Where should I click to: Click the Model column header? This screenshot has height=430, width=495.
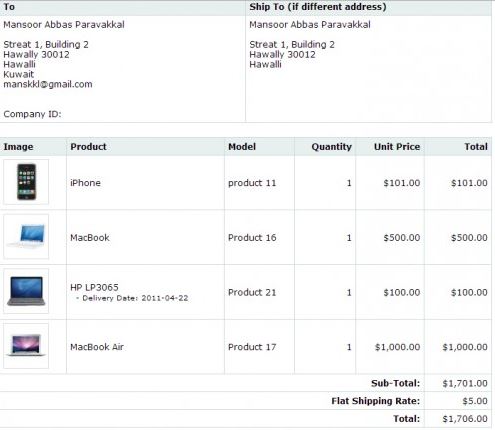[x=242, y=147]
